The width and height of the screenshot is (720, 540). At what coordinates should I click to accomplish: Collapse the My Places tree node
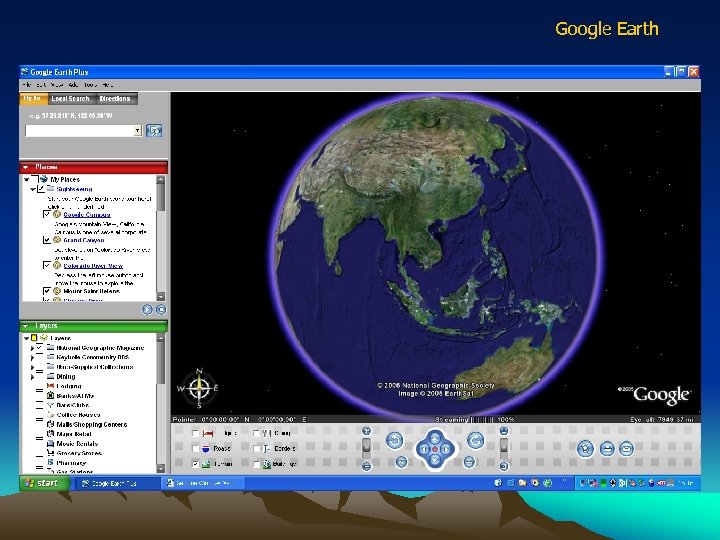coord(27,180)
